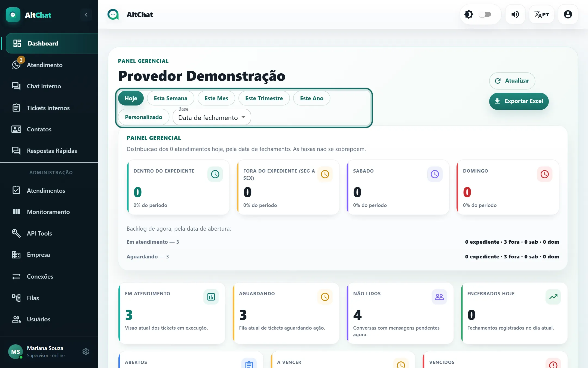
Task: Click the Sabado card value
Action: click(x=357, y=192)
